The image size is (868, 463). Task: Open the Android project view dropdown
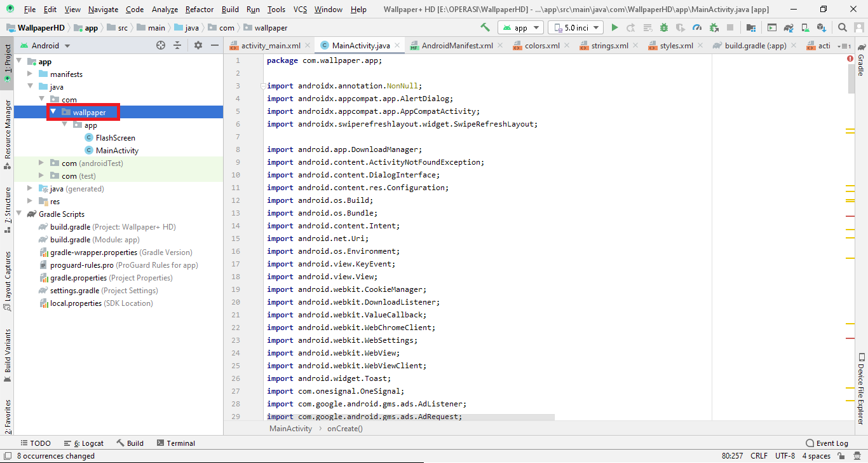pos(45,45)
